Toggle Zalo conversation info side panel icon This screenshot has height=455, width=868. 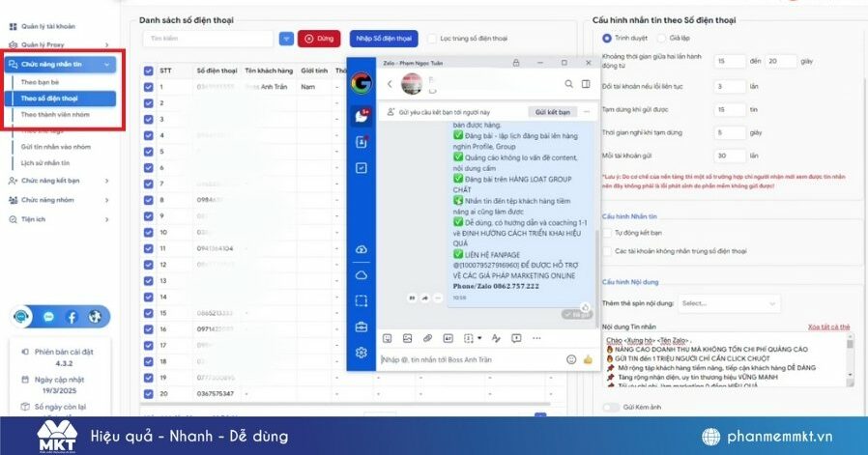(586, 84)
